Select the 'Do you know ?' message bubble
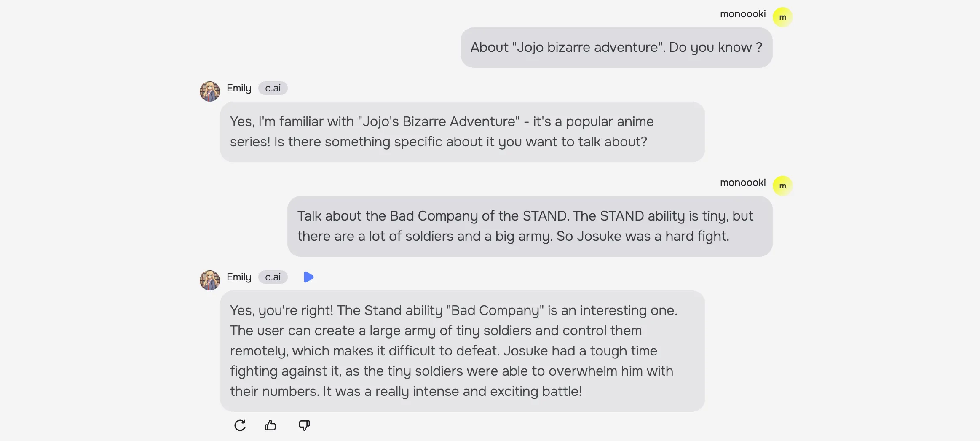Viewport: 980px width, 441px height. [616, 48]
